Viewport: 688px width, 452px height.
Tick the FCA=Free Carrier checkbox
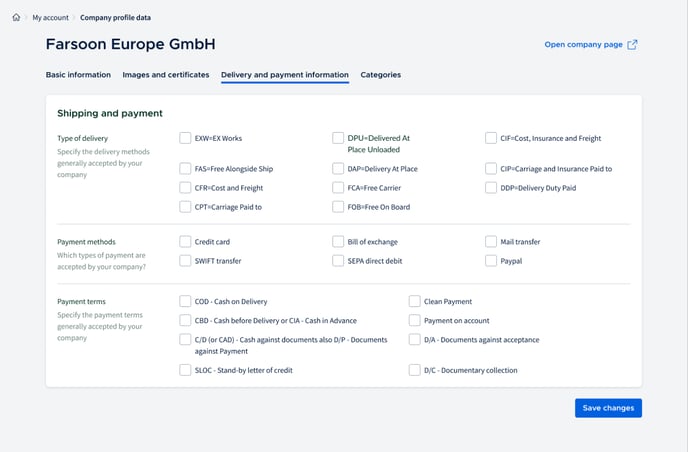tap(338, 188)
